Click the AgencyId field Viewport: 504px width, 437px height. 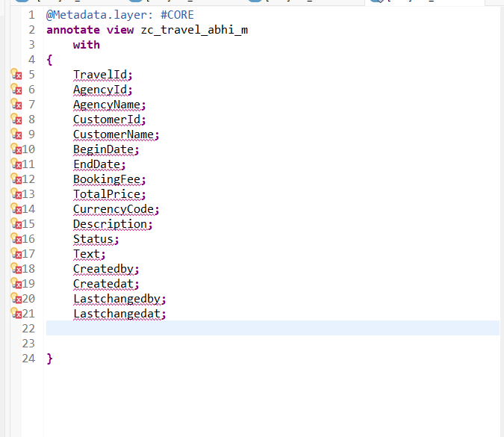pos(100,90)
